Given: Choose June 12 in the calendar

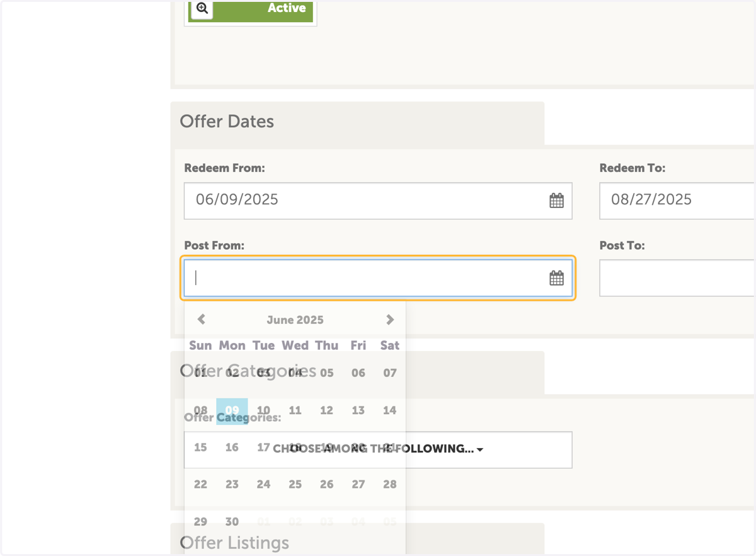Looking at the screenshot, I should pyautogui.click(x=326, y=411).
